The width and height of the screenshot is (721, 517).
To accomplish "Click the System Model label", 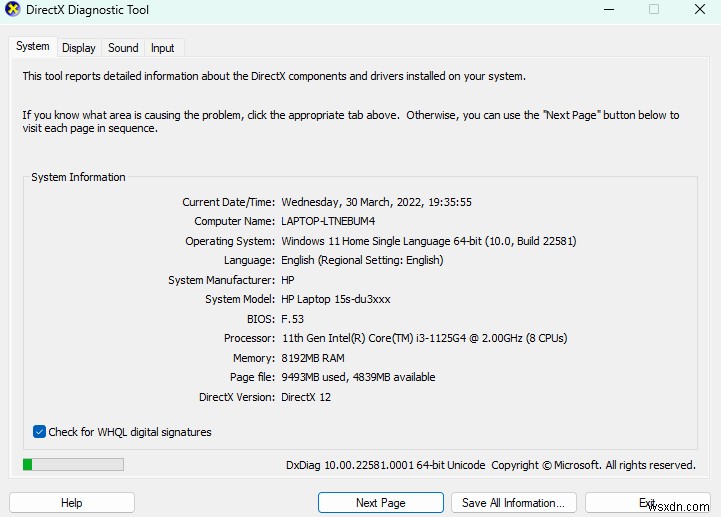I will coord(240,299).
